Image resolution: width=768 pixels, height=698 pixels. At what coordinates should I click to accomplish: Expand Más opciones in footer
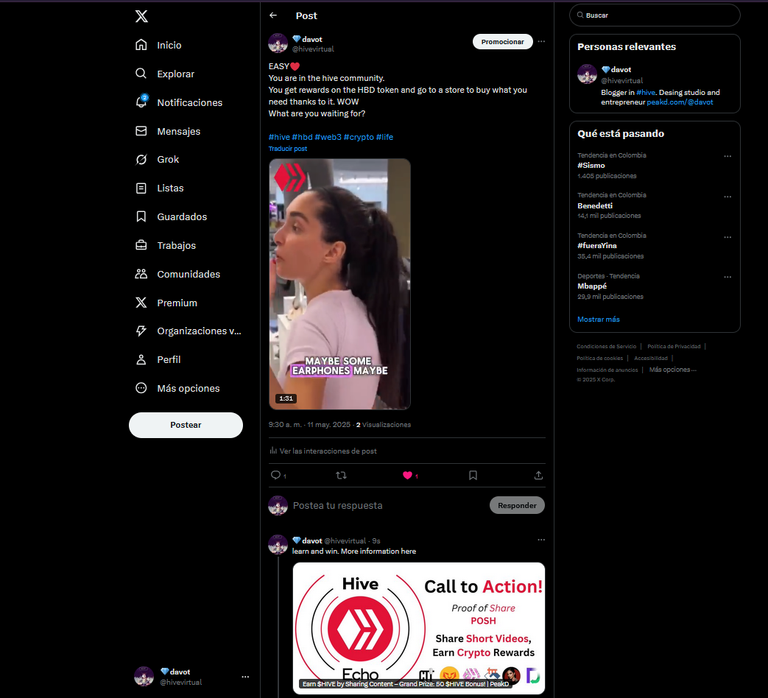(x=672, y=370)
